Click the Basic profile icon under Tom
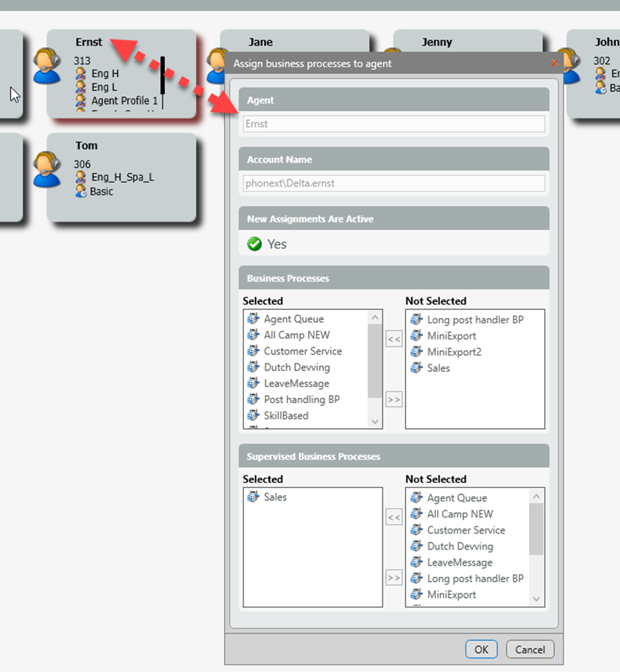620x672 pixels. (81, 191)
